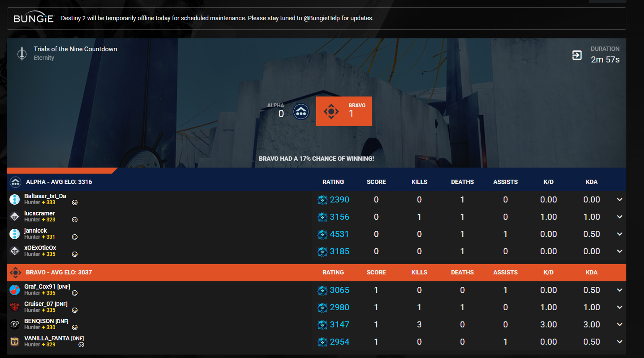This screenshot has width=644, height=358.
Task: Click the DEATHS column header in the Bravo table
Action: [x=463, y=272]
